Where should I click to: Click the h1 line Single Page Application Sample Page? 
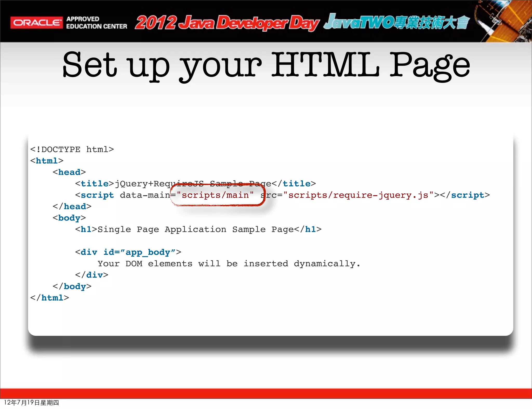click(x=198, y=229)
